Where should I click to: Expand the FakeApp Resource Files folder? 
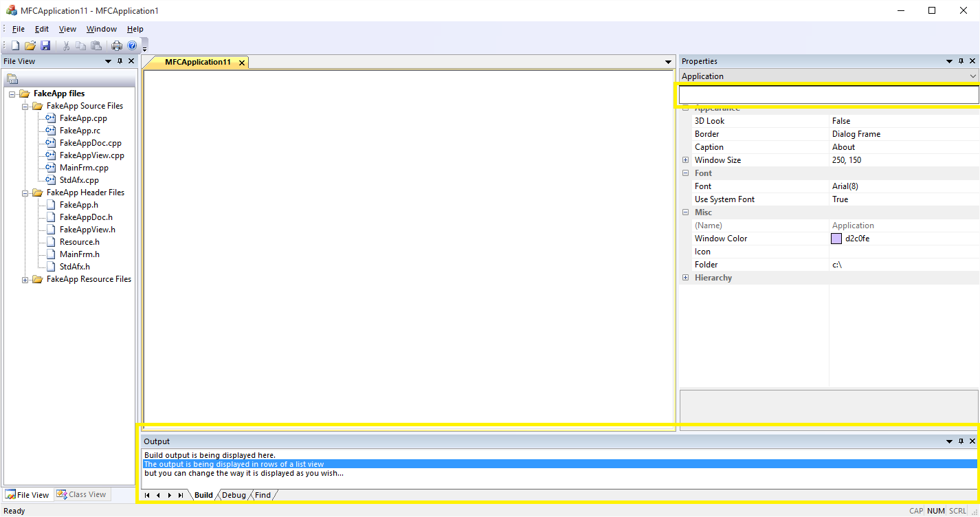(x=25, y=279)
